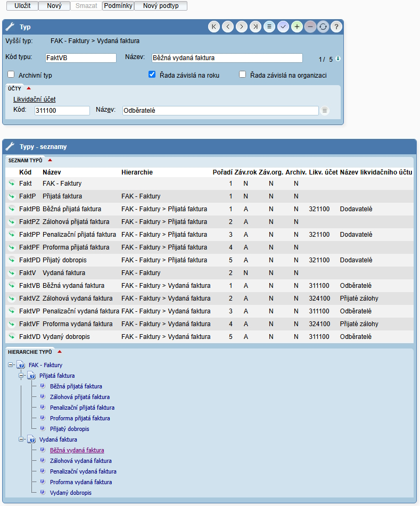Add a new record with green plus icon
Viewport: 420px width, 506px height.
pyautogui.click(x=297, y=27)
